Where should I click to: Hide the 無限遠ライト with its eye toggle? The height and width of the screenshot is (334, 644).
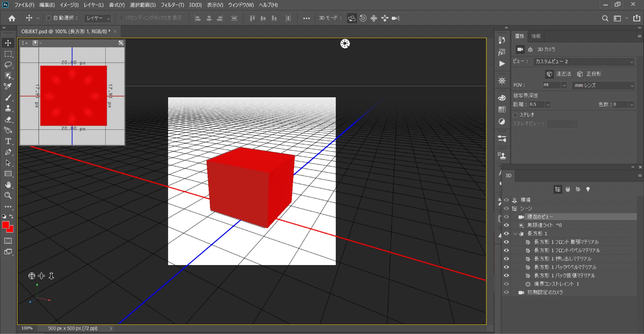(507, 225)
